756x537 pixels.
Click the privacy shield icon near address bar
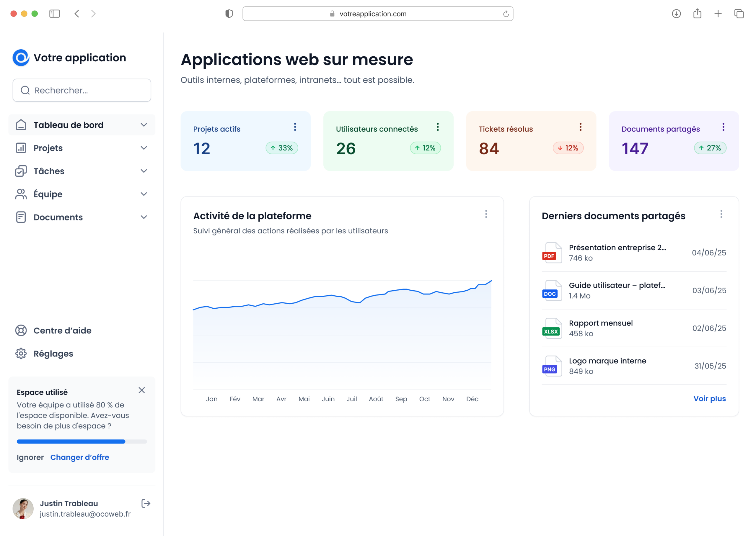click(x=229, y=14)
